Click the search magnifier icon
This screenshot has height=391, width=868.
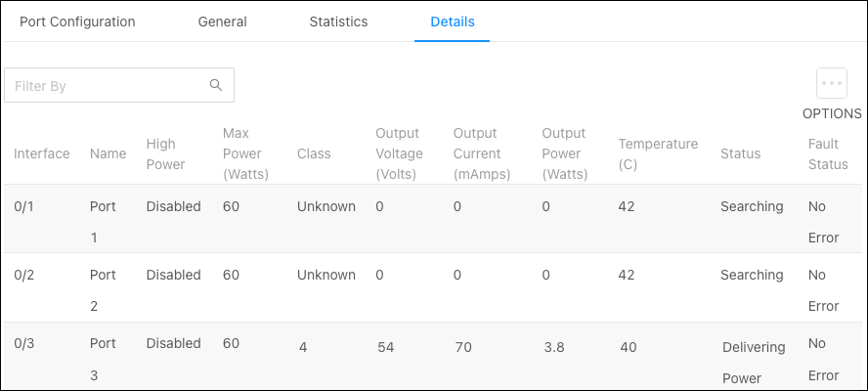[216, 85]
